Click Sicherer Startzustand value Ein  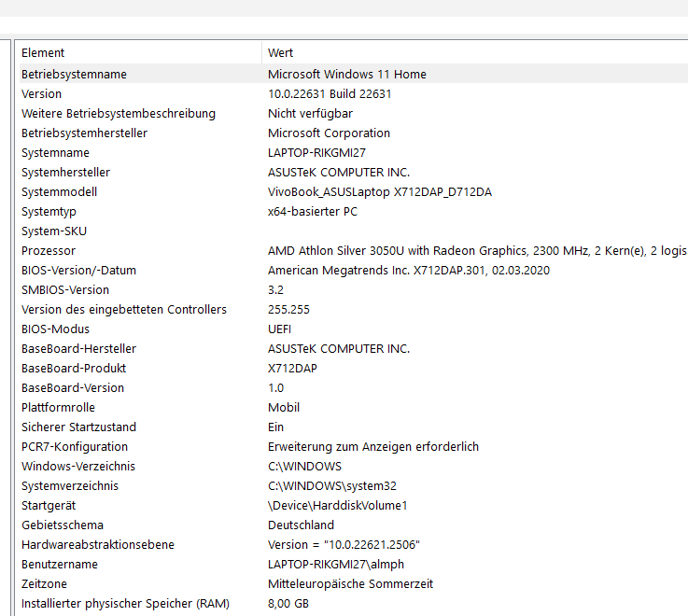coord(276,427)
